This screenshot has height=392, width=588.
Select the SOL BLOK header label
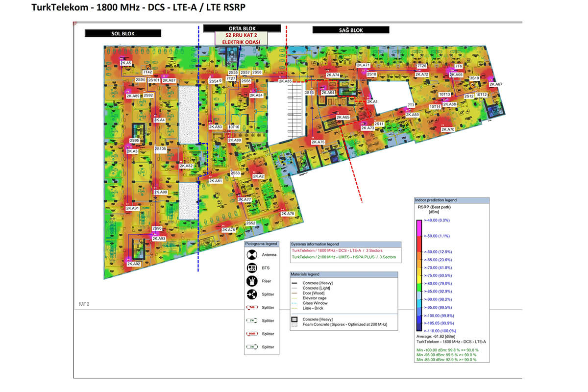click(x=123, y=33)
